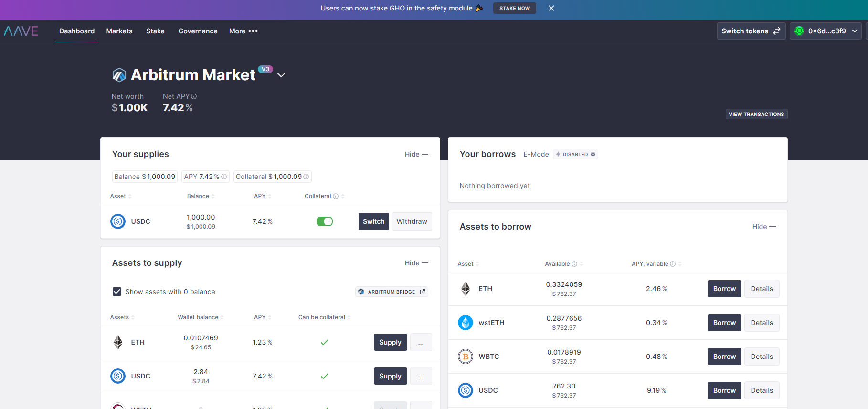Image resolution: width=868 pixels, height=409 pixels.
Task: Click the ETH icon in Assets to borrow
Action: [x=466, y=289]
